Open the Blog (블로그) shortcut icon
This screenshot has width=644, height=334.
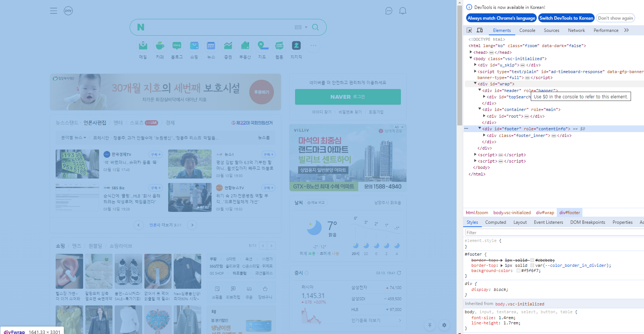[x=177, y=46]
